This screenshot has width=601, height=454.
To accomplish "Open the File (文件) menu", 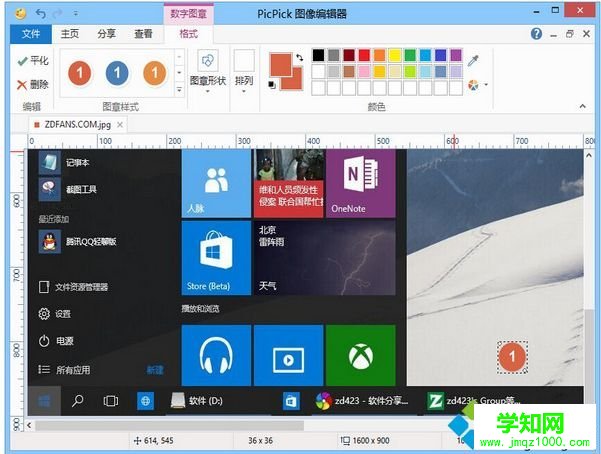I will pyautogui.click(x=31, y=34).
